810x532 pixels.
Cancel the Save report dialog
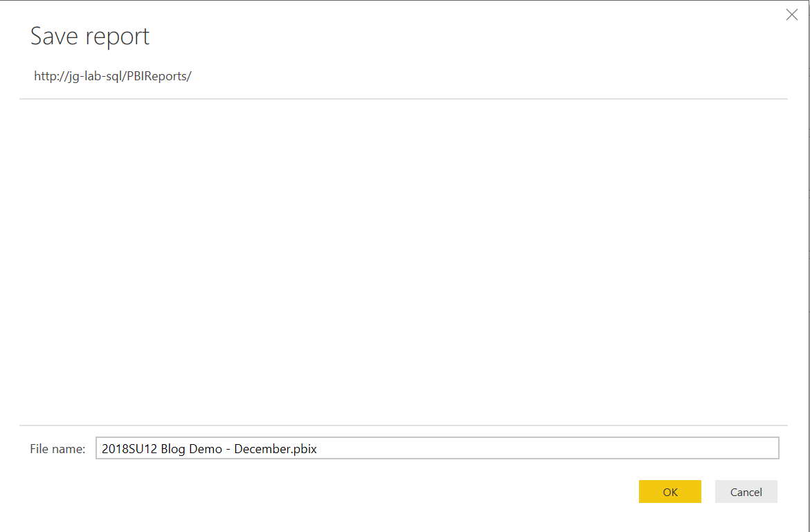746,492
